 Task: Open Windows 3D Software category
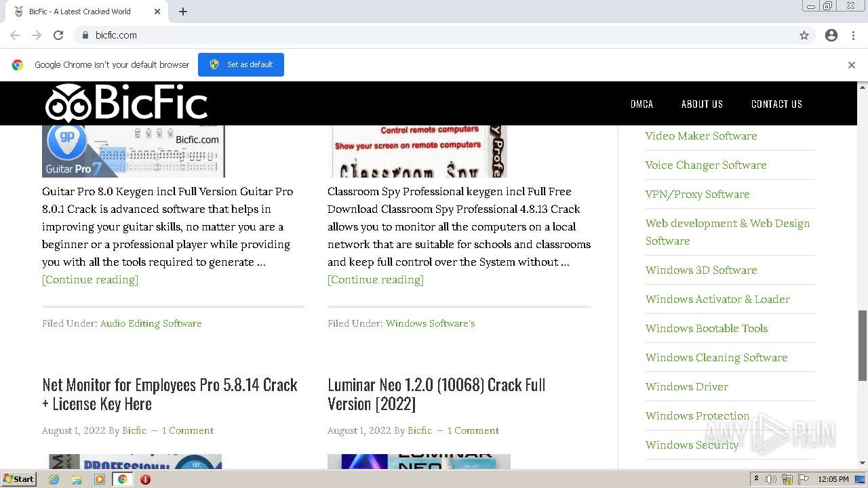pyautogui.click(x=701, y=270)
